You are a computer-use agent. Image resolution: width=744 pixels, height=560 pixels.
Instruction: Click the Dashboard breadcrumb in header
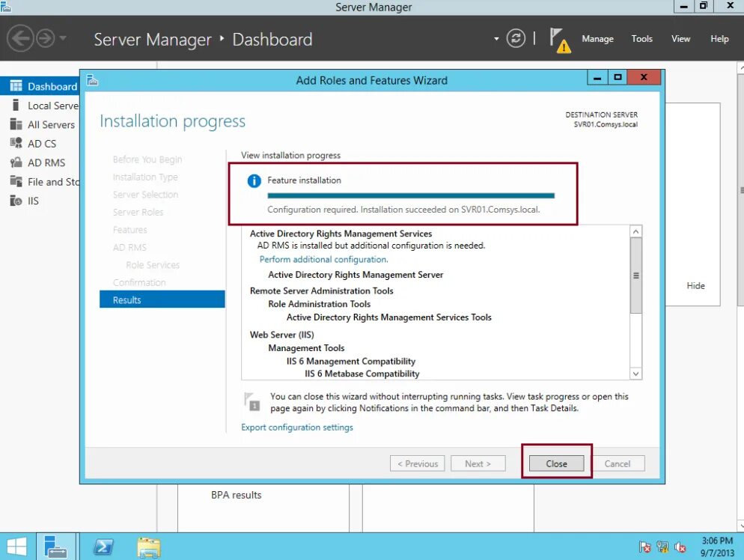[272, 40]
